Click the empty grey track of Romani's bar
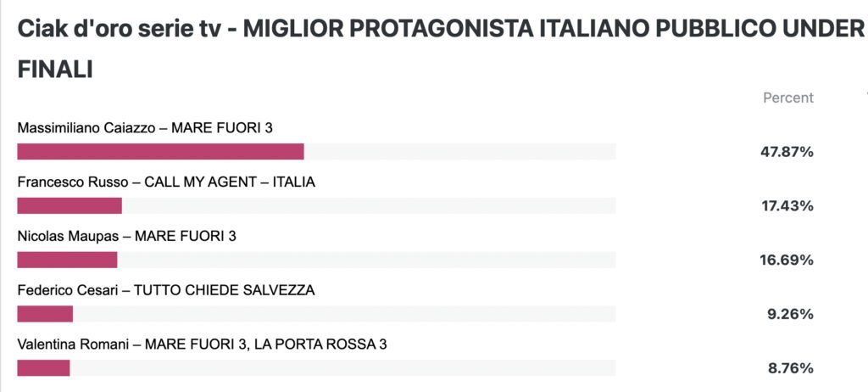 pos(342,368)
